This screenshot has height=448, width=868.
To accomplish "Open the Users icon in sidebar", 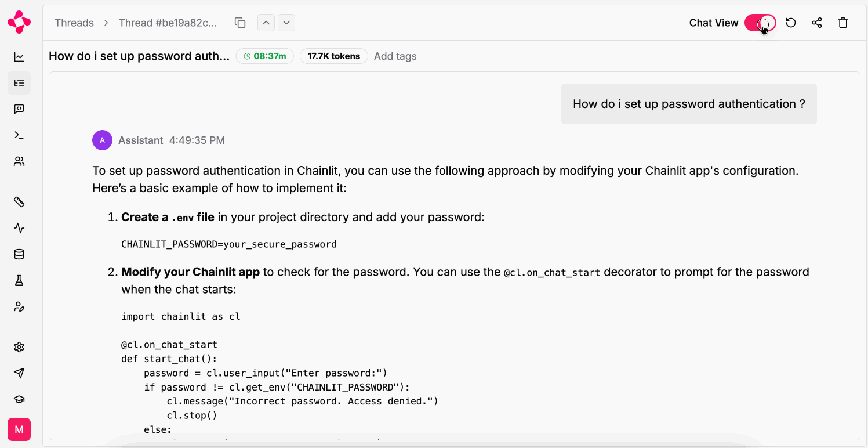I will (19, 161).
